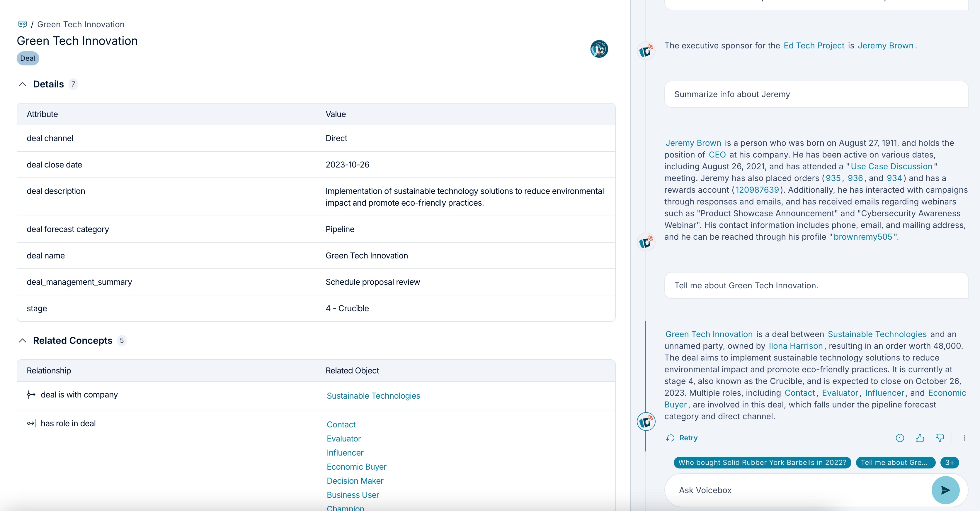This screenshot has height=511, width=980.
Task: Click the Voicebox avatar beside the sponsor answer
Action: pos(646,51)
